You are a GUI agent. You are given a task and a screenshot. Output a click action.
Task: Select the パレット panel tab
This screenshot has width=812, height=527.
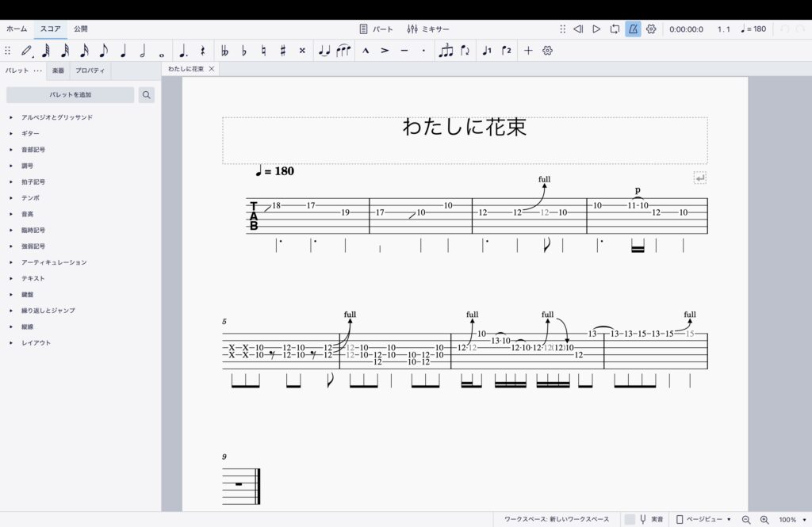pos(17,71)
